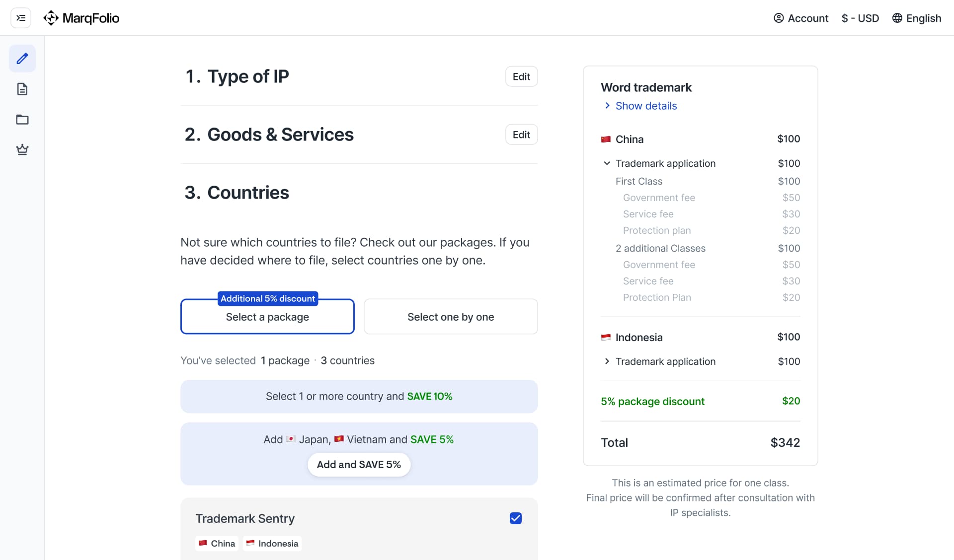
Task: Choose the Select one by one option
Action: [x=451, y=317]
